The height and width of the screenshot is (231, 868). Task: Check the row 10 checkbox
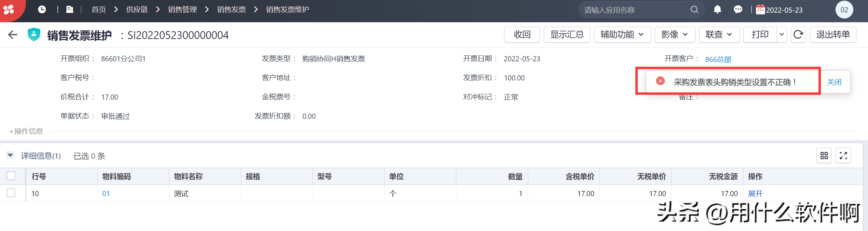pos(11,193)
